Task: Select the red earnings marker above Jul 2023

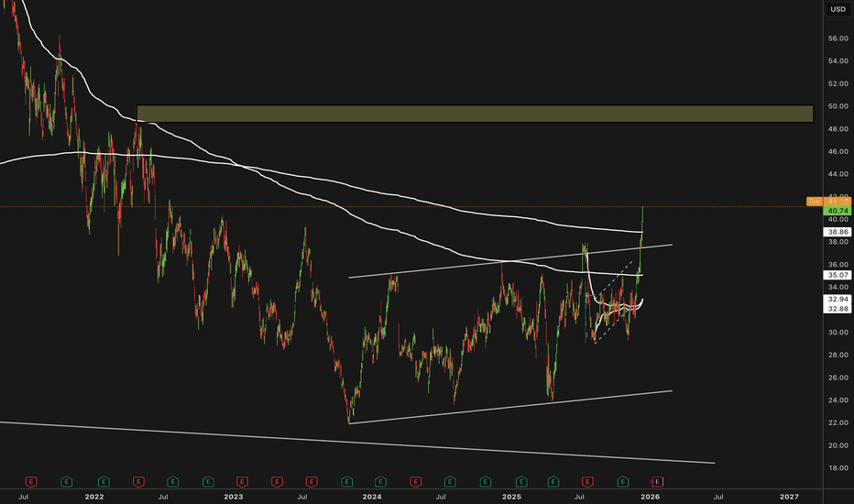Action: click(x=312, y=482)
